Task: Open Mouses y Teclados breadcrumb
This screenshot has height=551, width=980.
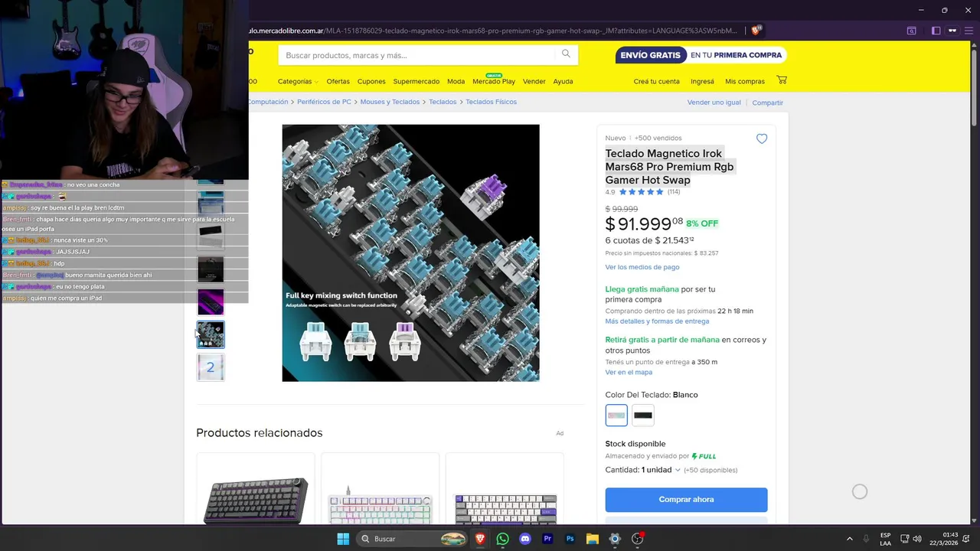Action: coord(390,102)
